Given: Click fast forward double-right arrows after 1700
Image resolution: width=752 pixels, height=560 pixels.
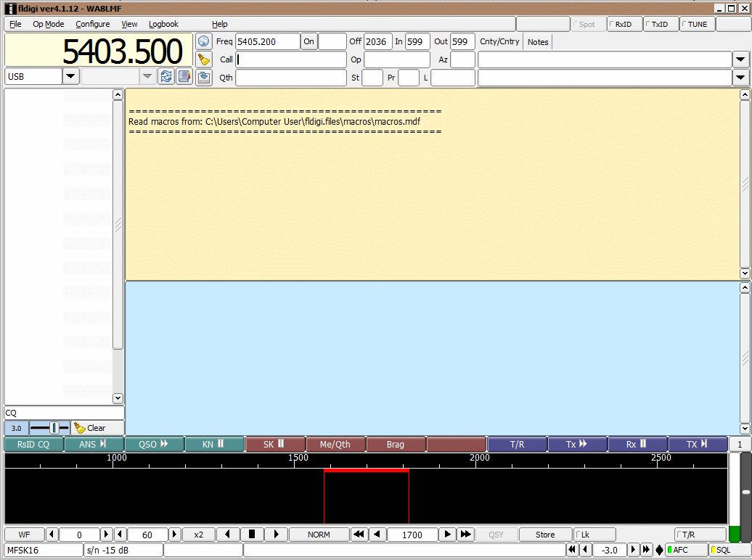Looking at the screenshot, I should tap(465, 534).
